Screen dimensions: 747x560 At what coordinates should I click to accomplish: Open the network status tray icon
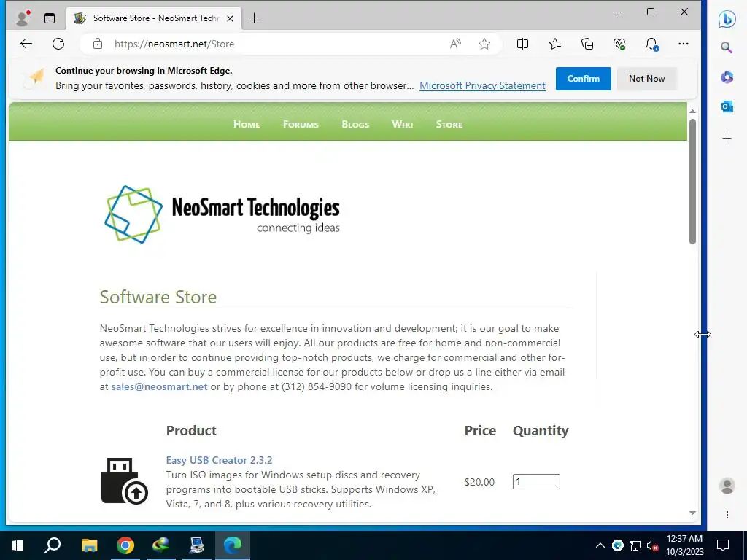pos(635,545)
